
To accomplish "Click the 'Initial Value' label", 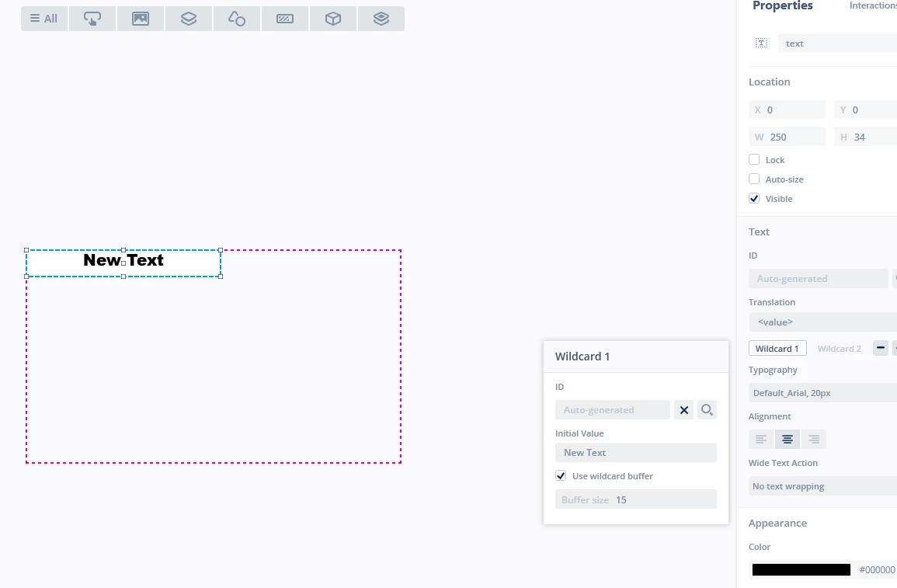I will pyautogui.click(x=579, y=433).
